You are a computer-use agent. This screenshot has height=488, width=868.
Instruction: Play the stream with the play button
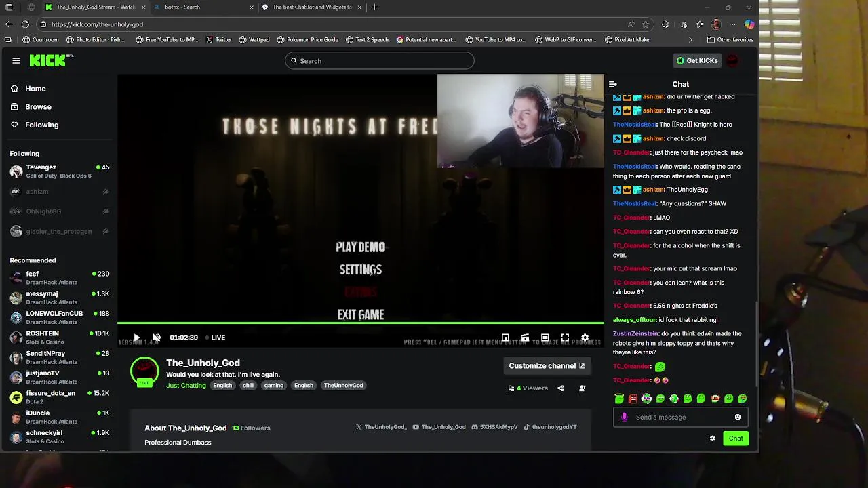click(x=136, y=338)
